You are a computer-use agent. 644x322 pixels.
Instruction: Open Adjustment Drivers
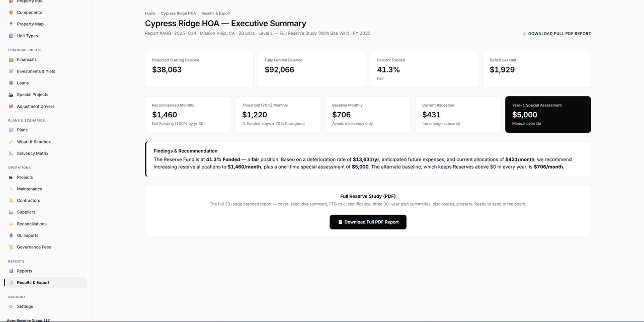[45, 106]
